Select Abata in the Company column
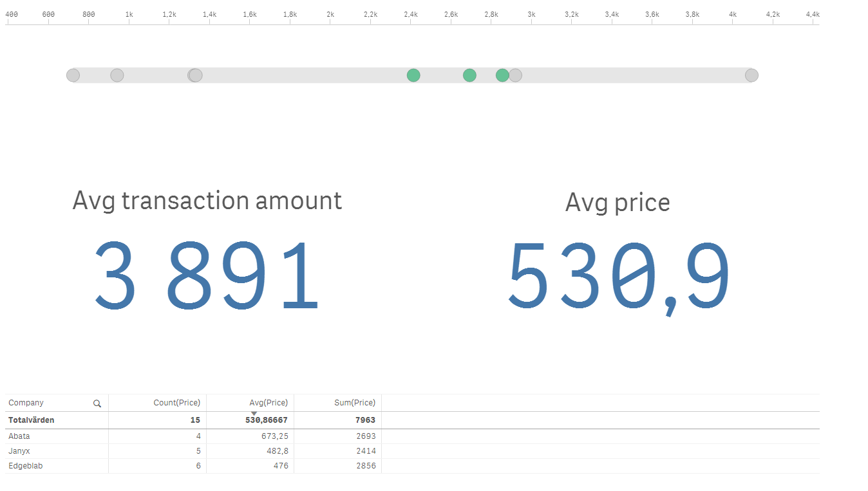Viewport: 868px width, 491px height. [x=19, y=436]
